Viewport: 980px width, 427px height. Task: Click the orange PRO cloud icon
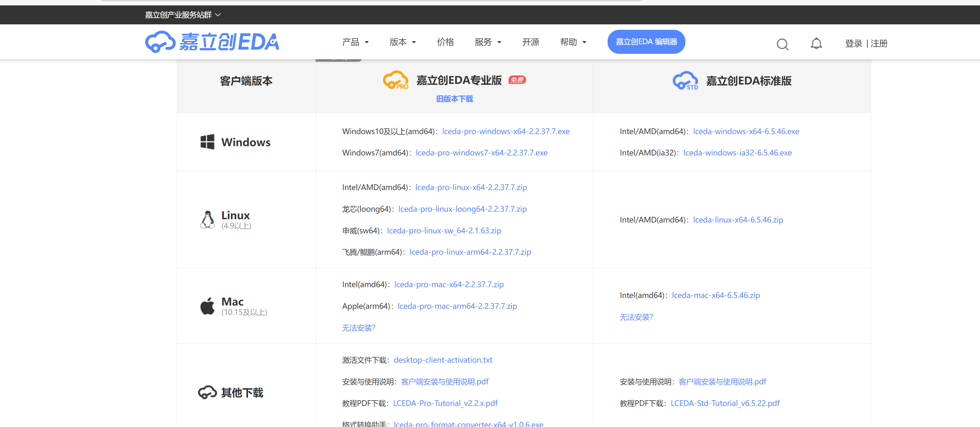(395, 80)
